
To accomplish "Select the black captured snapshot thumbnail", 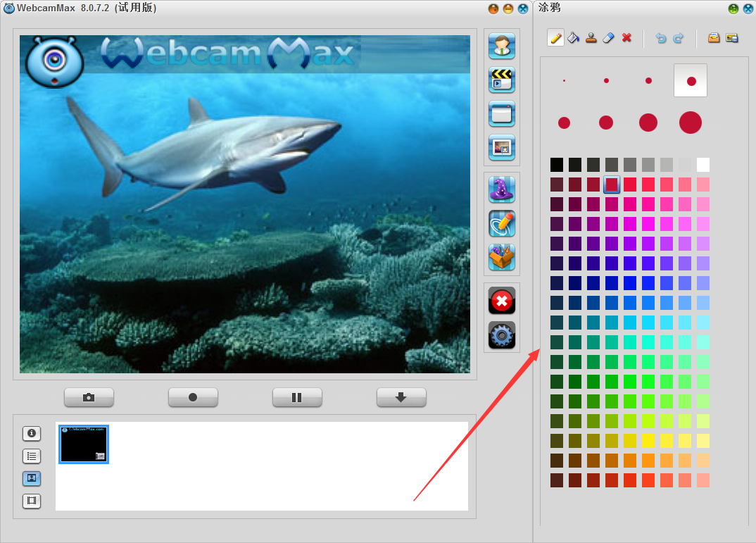I will (x=84, y=444).
